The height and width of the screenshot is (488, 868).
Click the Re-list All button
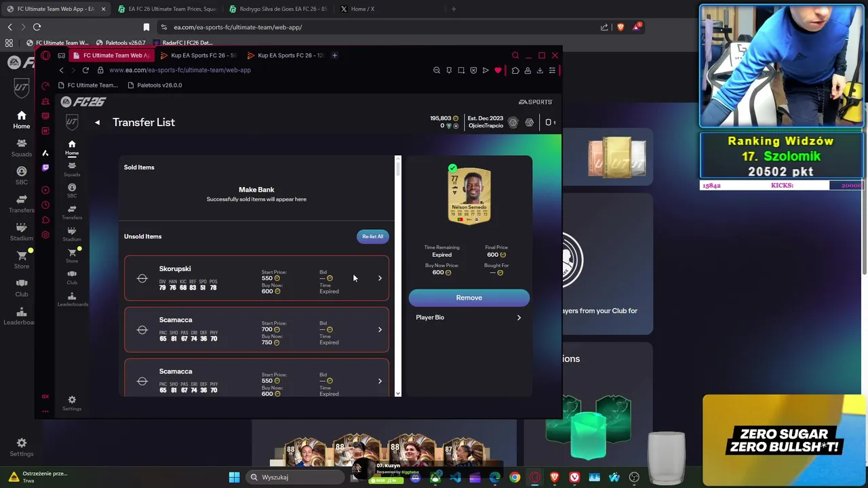coord(372,237)
